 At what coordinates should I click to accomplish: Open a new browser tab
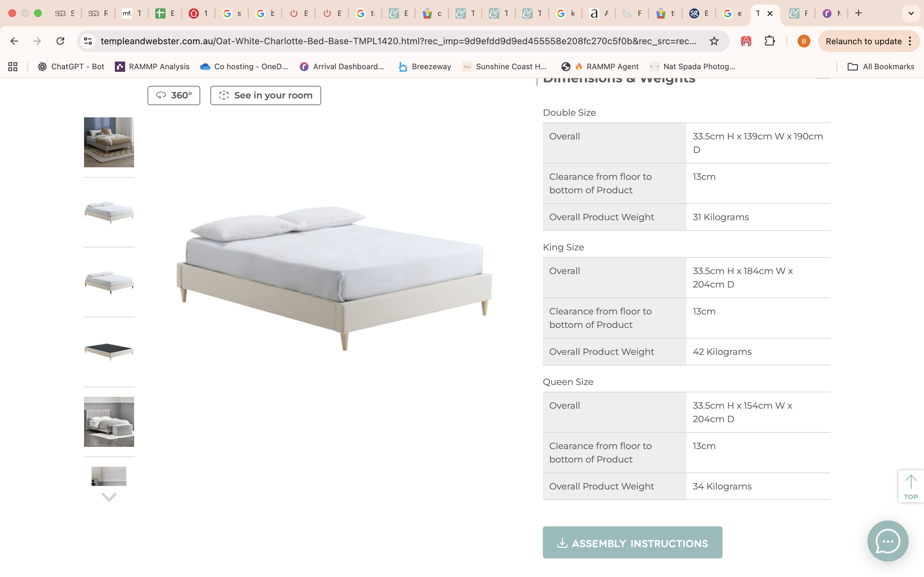[x=859, y=13]
